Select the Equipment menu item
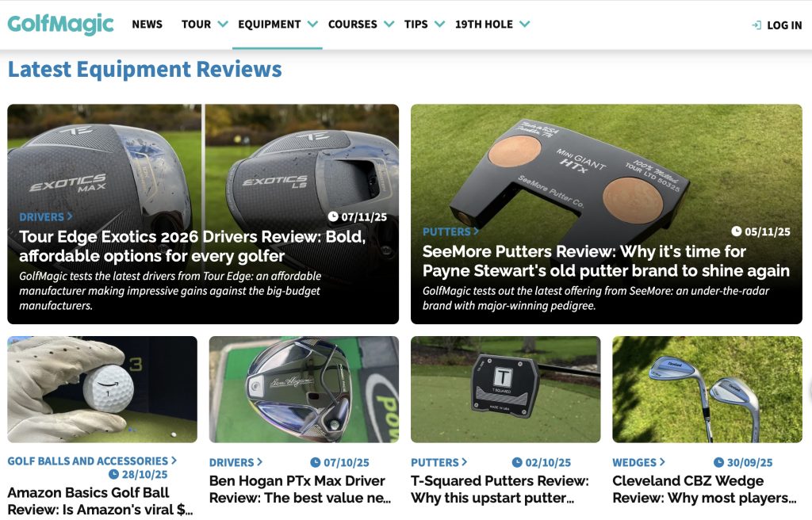This screenshot has width=812, height=520. coord(269,25)
